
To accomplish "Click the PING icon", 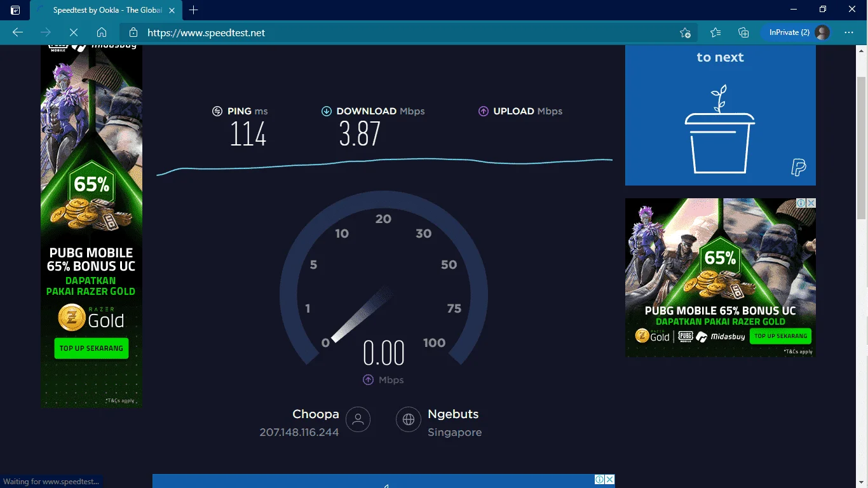I will (217, 111).
